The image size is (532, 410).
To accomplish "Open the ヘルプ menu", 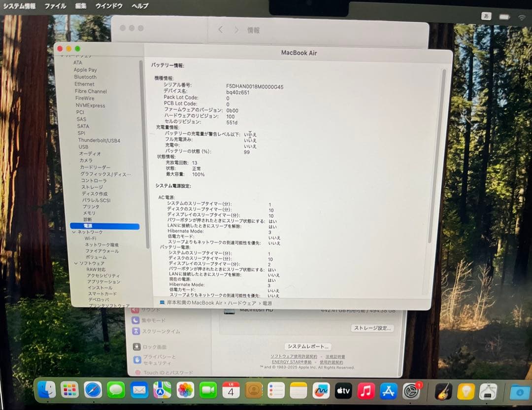I will click(x=139, y=6).
